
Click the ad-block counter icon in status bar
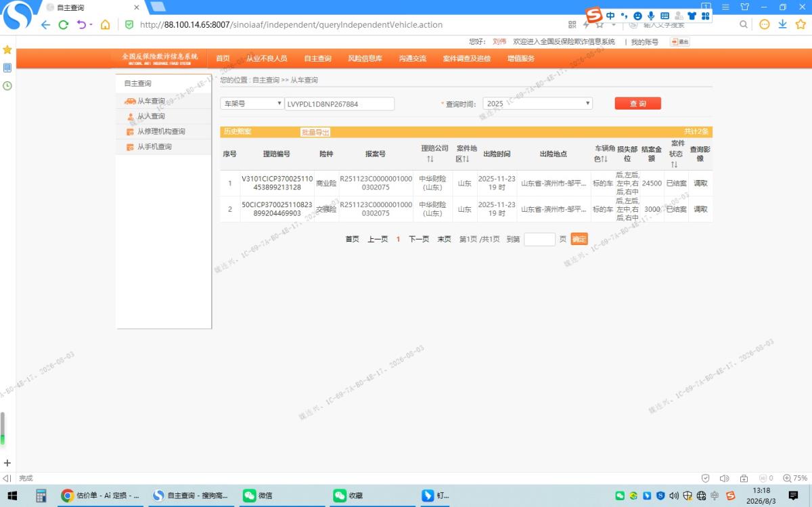(766, 478)
